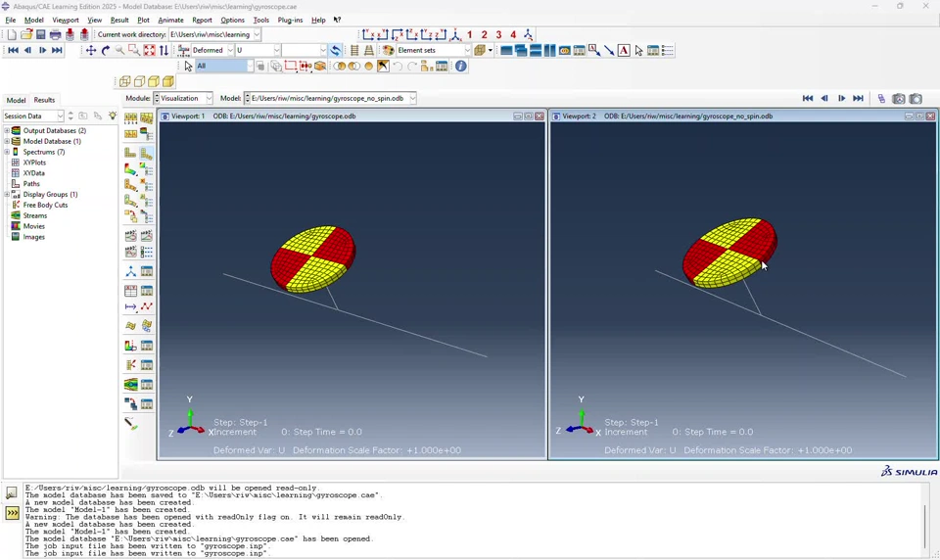The height and width of the screenshot is (560, 940).
Task: Open the Result menu
Action: point(119,20)
